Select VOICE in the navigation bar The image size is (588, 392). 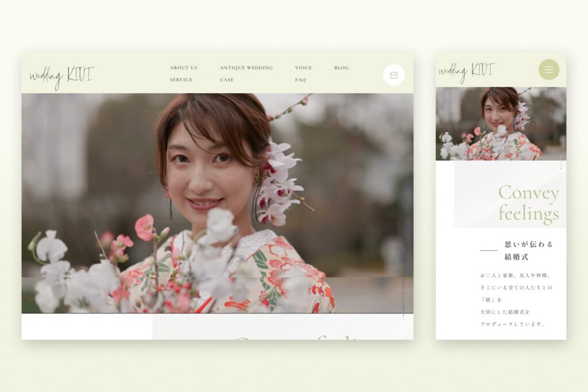303,68
